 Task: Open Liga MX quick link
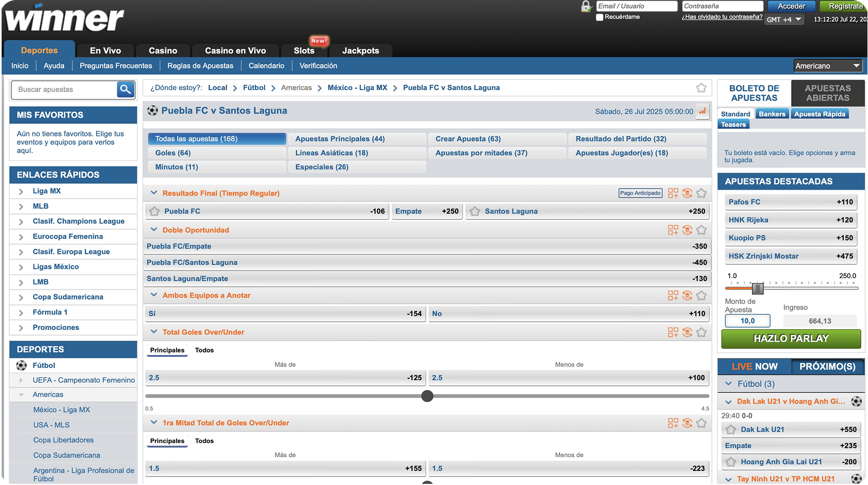pos(47,191)
